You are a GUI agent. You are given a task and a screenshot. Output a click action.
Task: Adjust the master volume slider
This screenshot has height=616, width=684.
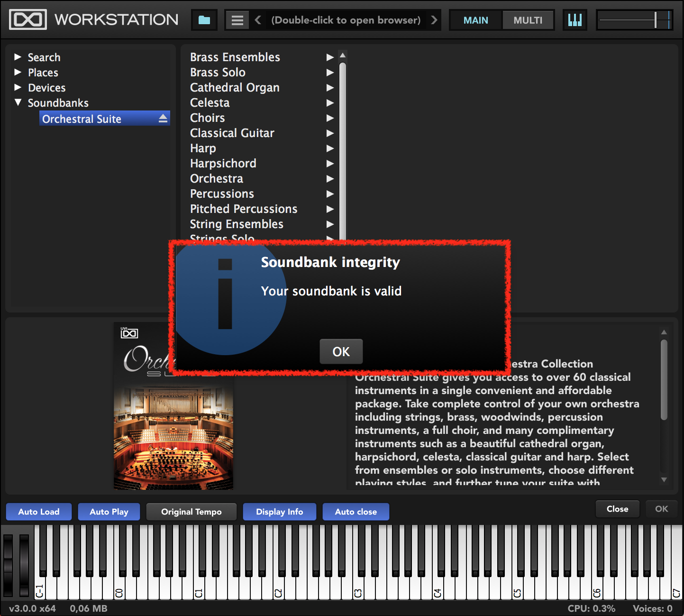pos(634,20)
